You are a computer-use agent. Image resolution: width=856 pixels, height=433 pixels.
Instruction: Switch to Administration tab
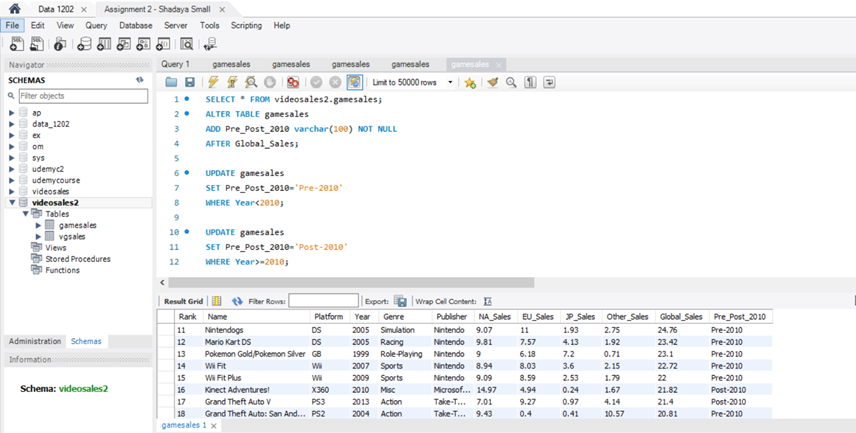tap(35, 341)
